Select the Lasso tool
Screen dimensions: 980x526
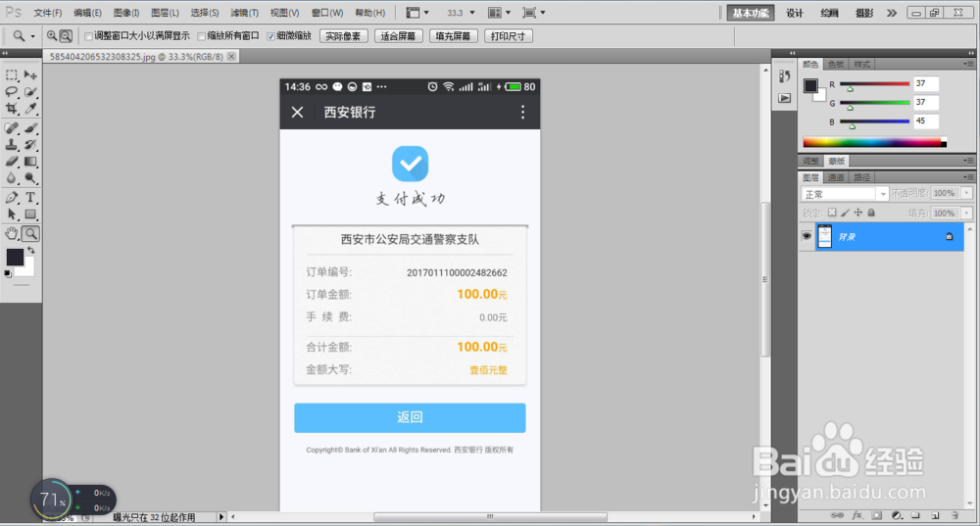pyautogui.click(x=12, y=92)
